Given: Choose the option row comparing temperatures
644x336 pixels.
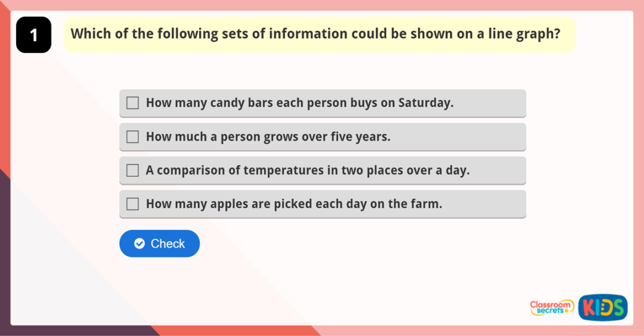Looking at the screenshot, I should (323, 170).
